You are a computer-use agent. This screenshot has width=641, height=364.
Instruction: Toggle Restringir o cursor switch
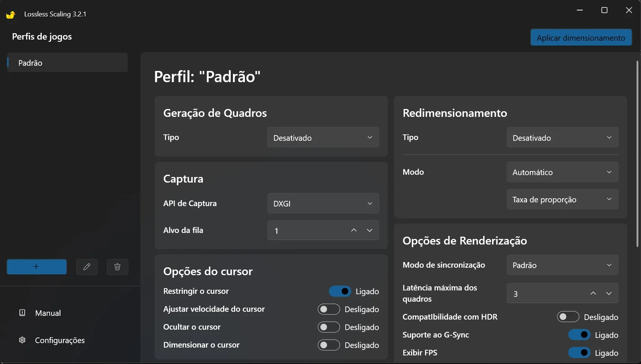(340, 291)
